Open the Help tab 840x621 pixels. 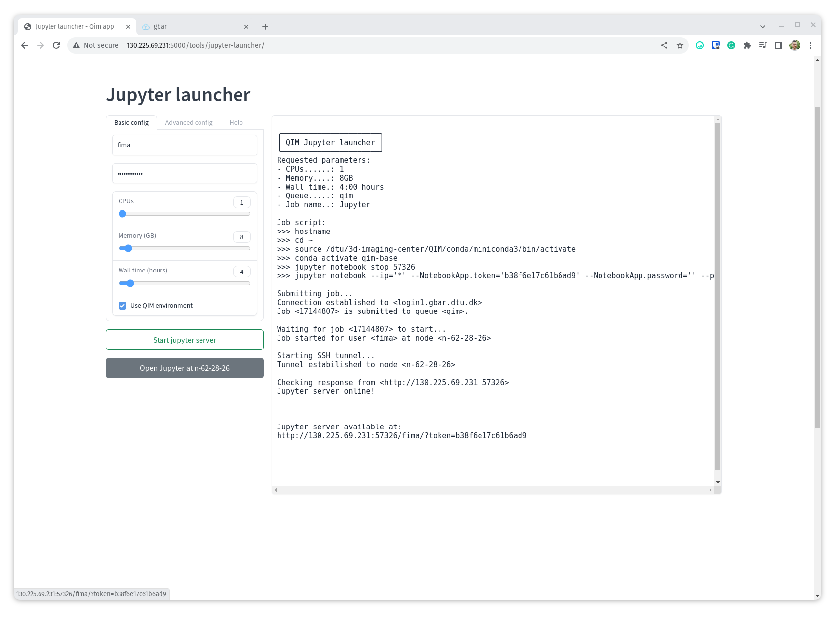tap(236, 122)
